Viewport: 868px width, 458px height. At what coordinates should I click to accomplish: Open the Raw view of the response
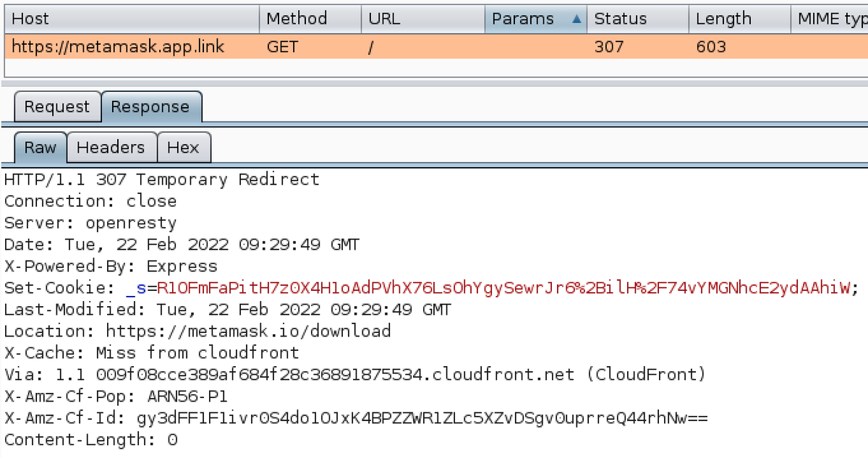click(x=40, y=147)
